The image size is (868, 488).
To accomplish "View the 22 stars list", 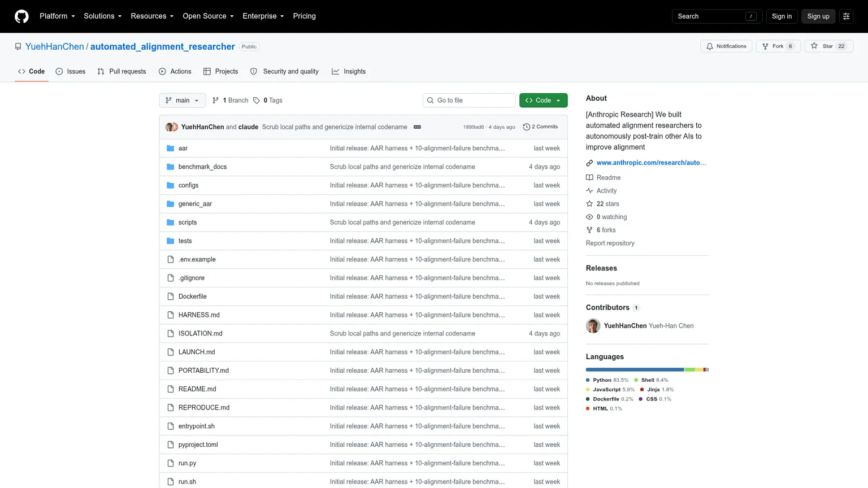I will 602,204.
